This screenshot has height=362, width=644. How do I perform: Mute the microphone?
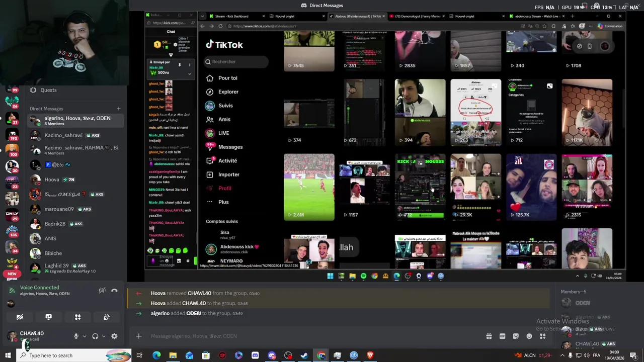[x=76, y=336]
